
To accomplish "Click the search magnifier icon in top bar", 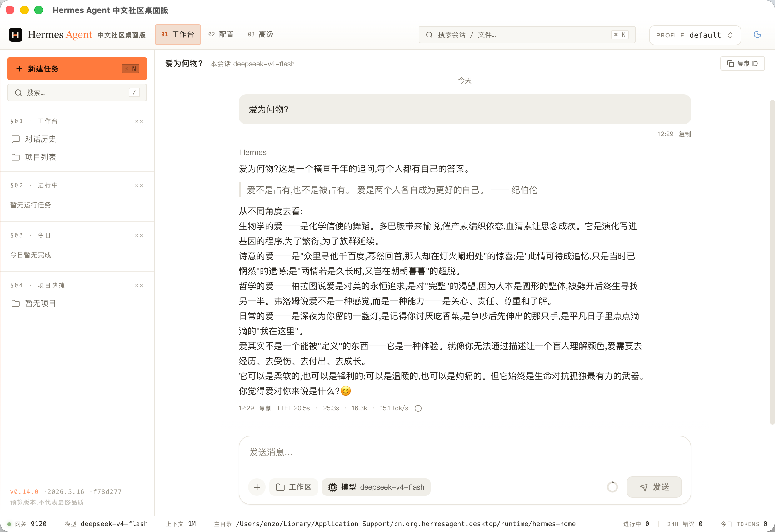I will [x=429, y=35].
